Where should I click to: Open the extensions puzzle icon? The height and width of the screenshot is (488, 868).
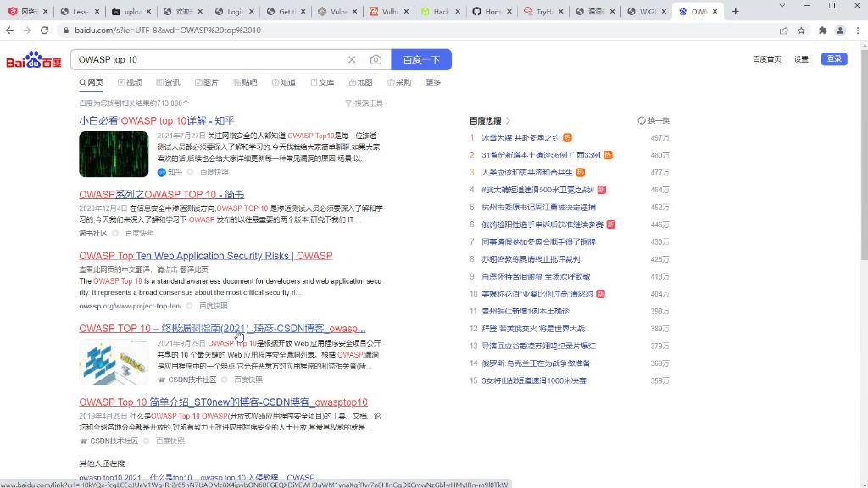point(822,30)
